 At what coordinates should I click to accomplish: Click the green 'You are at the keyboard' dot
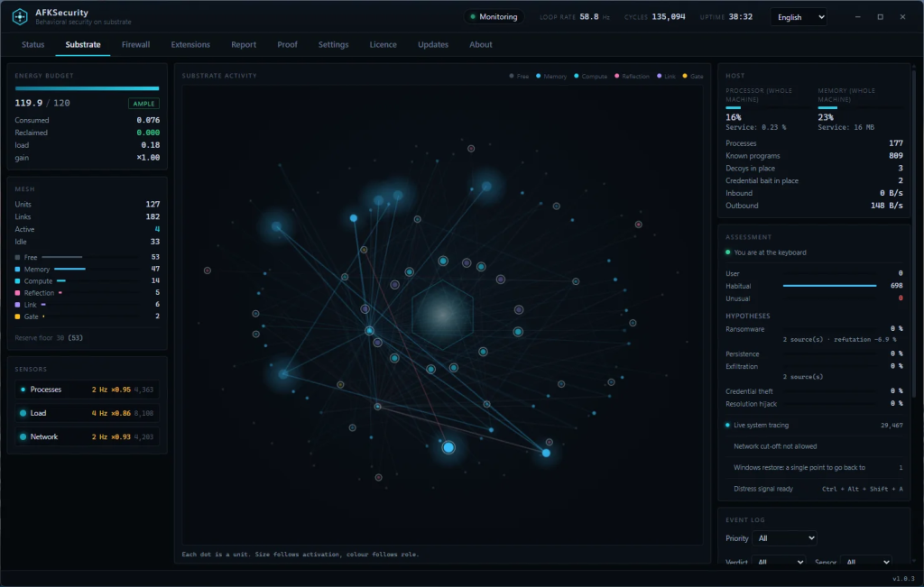tap(728, 252)
